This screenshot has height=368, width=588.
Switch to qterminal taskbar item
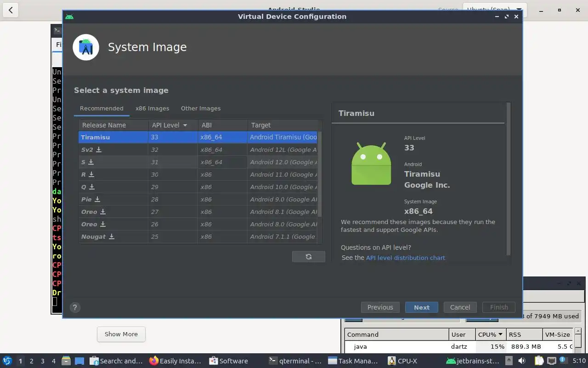click(295, 361)
